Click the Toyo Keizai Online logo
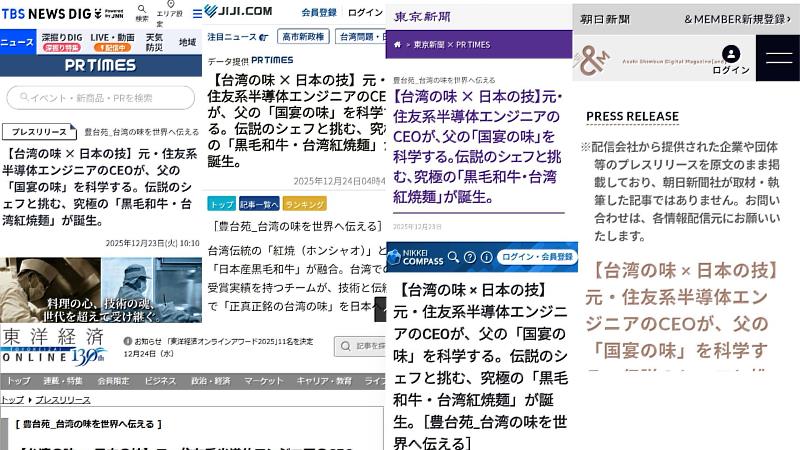Image resolution: width=800 pixels, height=450 pixels. coord(54,347)
